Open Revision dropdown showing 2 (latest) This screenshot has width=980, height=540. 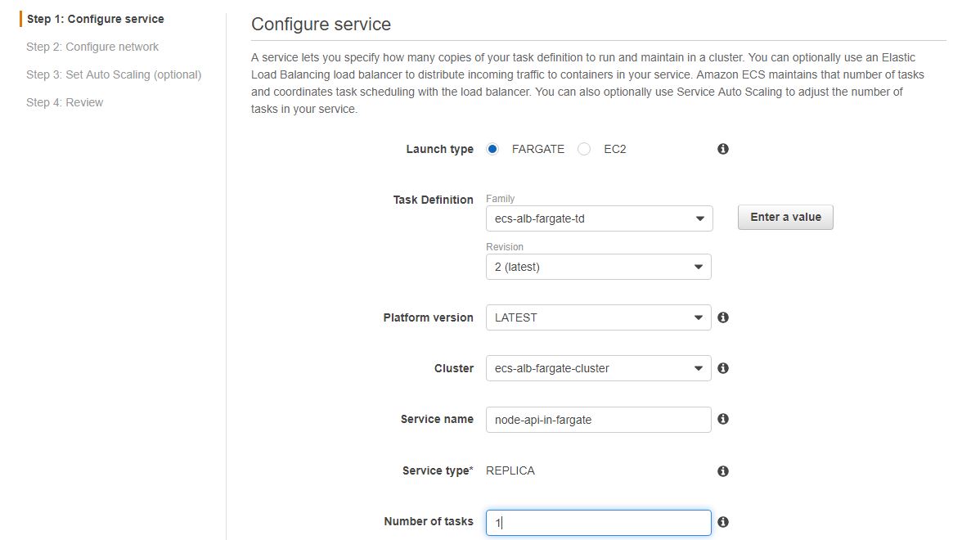pos(599,267)
